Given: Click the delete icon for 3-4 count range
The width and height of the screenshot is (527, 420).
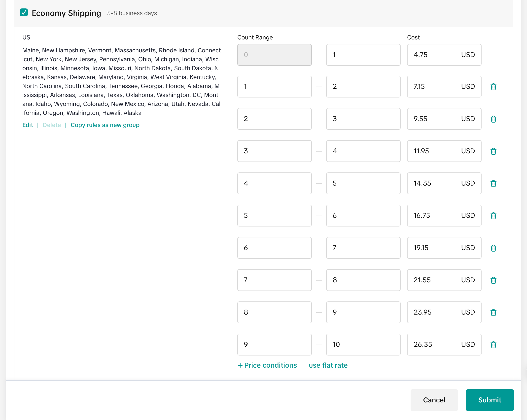Looking at the screenshot, I should pos(493,151).
